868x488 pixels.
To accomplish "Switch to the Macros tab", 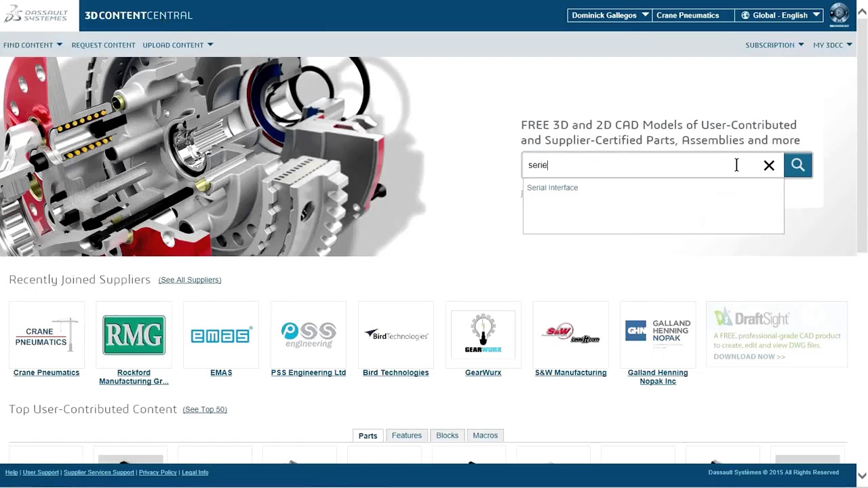I will (x=485, y=436).
